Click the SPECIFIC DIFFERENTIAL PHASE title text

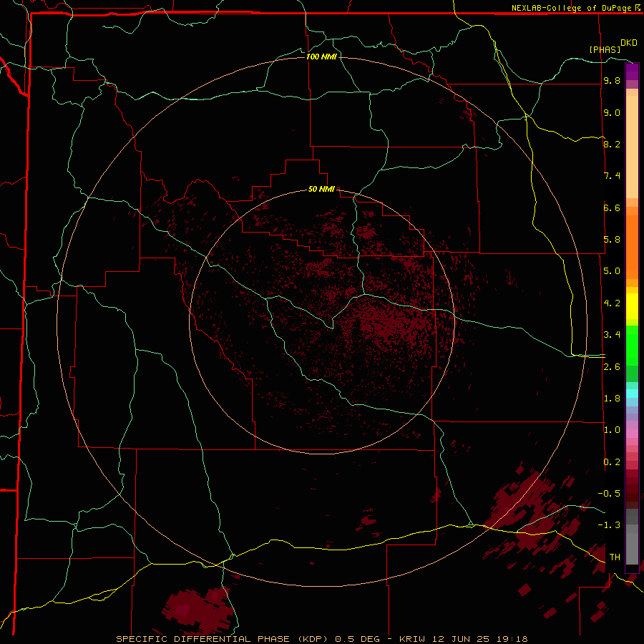205,639
